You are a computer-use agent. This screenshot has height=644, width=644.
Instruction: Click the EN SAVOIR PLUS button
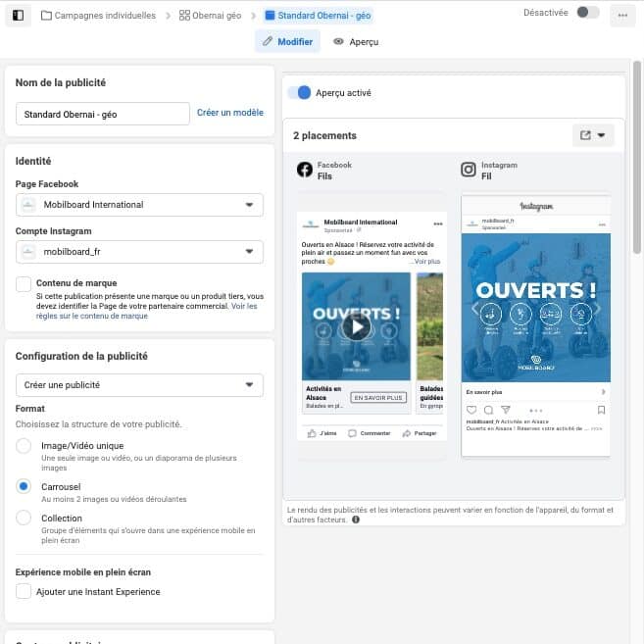coord(378,398)
